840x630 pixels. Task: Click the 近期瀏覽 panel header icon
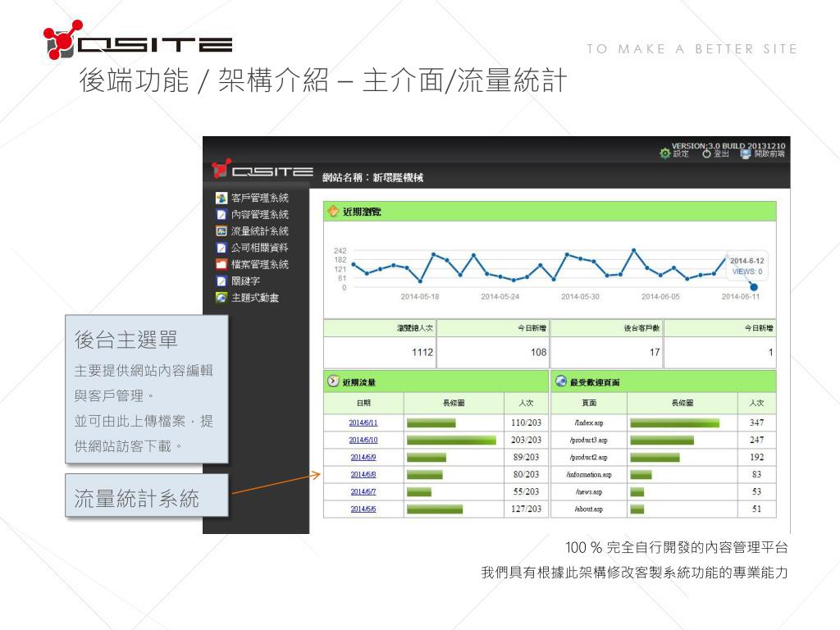pyautogui.click(x=333, y=211)
